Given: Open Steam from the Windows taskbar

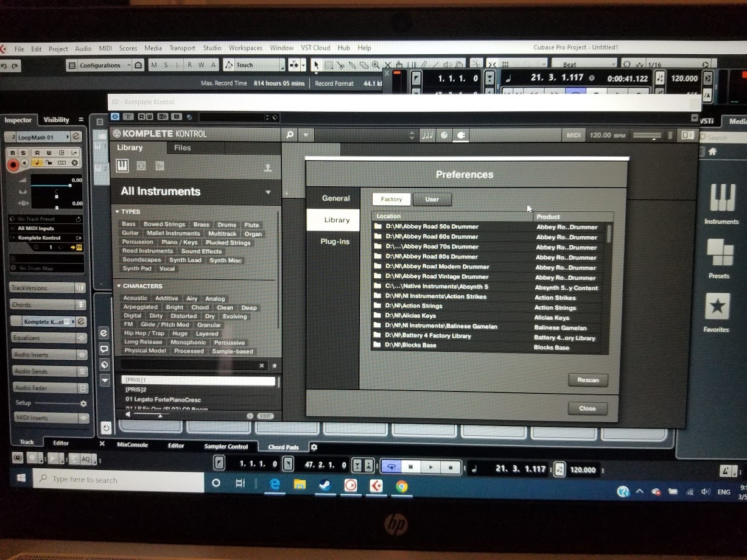Looking at the screenshot, I should [325, 485].
